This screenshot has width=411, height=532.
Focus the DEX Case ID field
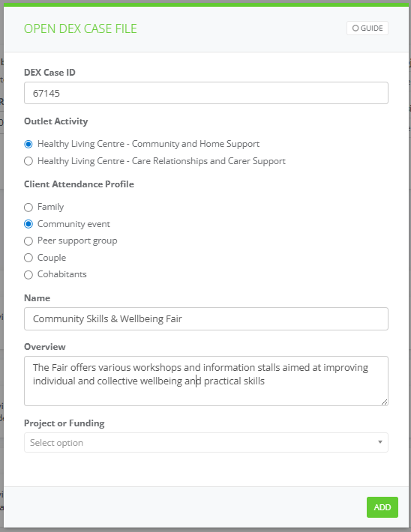click(205, 93)
